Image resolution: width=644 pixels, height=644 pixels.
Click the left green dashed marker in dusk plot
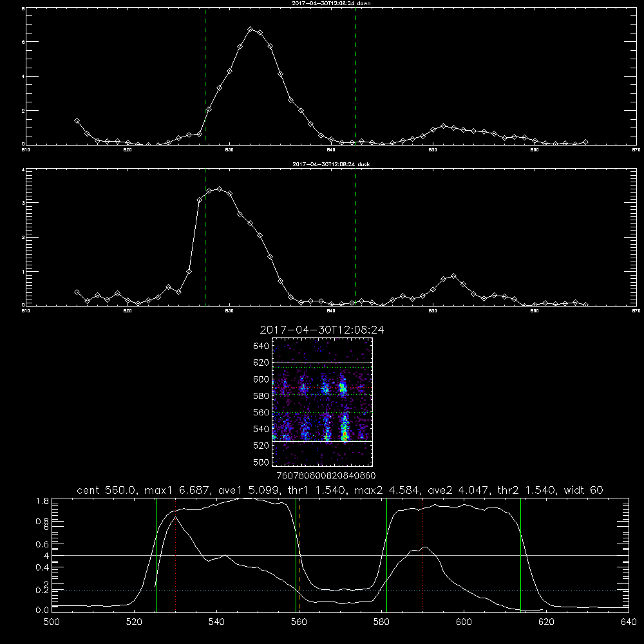pos(205,237)
